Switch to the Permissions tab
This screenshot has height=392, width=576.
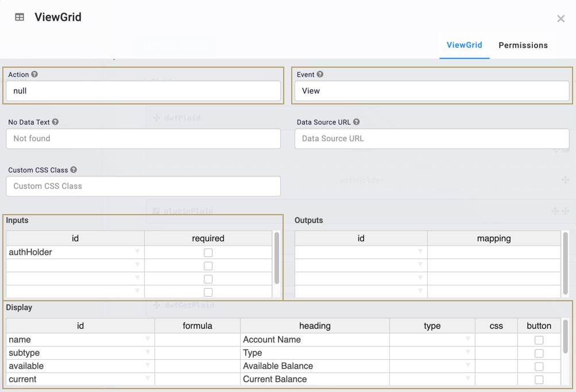(x=523, y=45)
